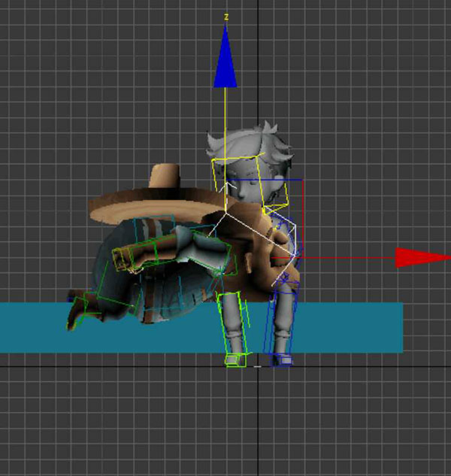Click the blue Z-axis arrow of the gizmo
Viewport: 451px width, 476px height.
(x=225, y=56)
